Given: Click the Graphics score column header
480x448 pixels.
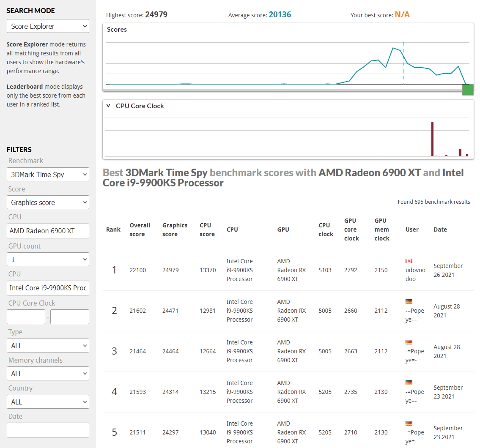Looking at the screenshot, I should pyautogui.click(x=175, y=229).
